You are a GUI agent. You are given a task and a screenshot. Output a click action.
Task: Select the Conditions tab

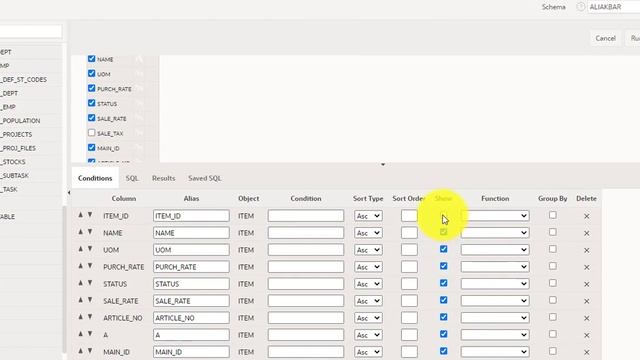coord(95,178)
